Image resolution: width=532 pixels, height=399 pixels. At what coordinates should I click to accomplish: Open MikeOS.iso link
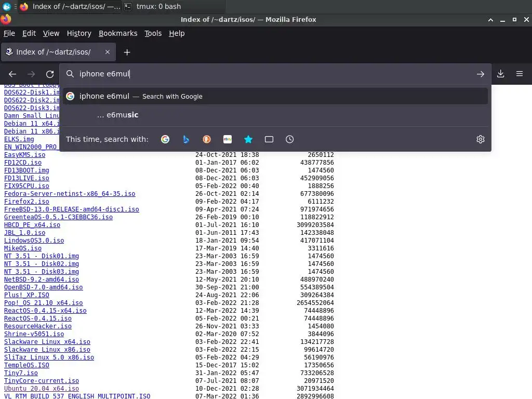(x=23, y=248)
